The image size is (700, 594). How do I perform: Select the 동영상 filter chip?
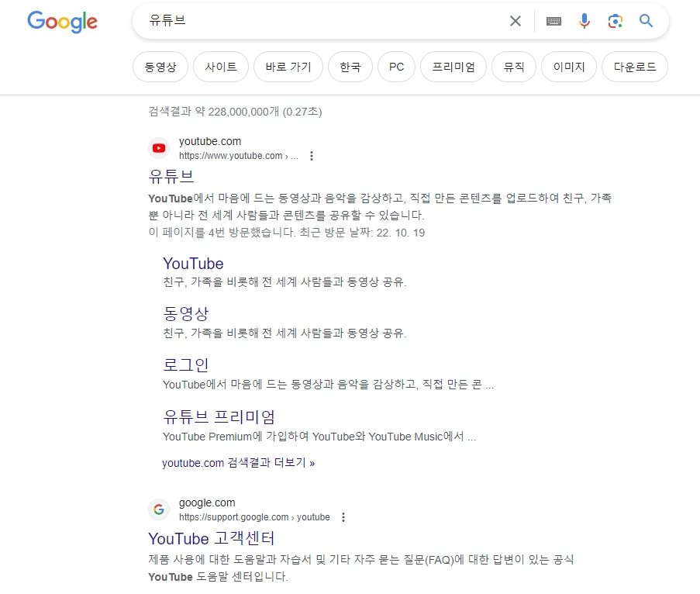[x=160, y=67]
